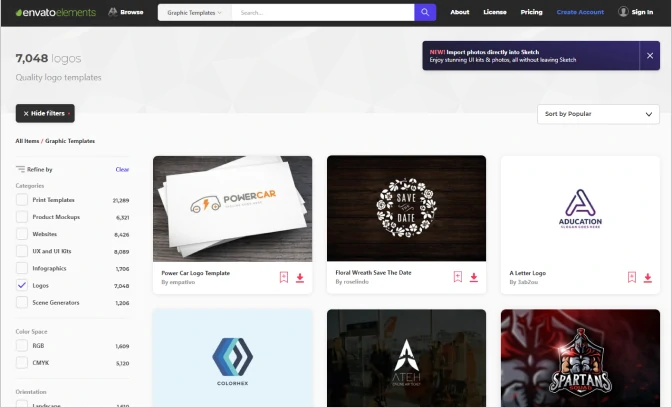Open the Browse menu
Viewport: 672px width, 408px height.
click(126, 12)
